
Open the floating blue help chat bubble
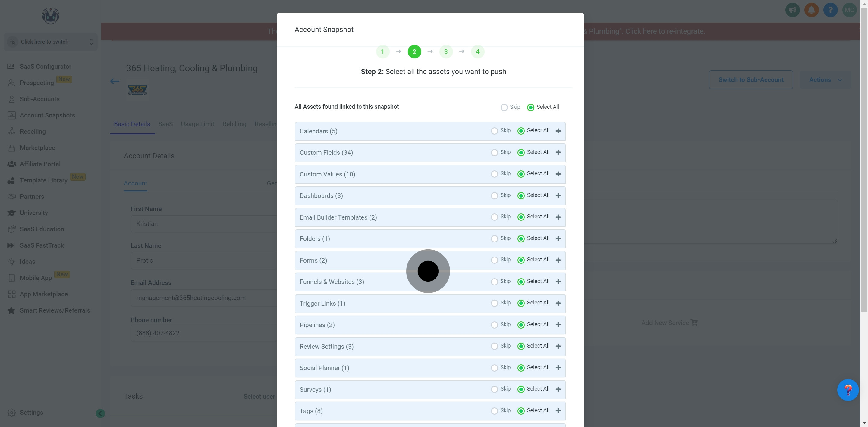click(x=848, y=390)
